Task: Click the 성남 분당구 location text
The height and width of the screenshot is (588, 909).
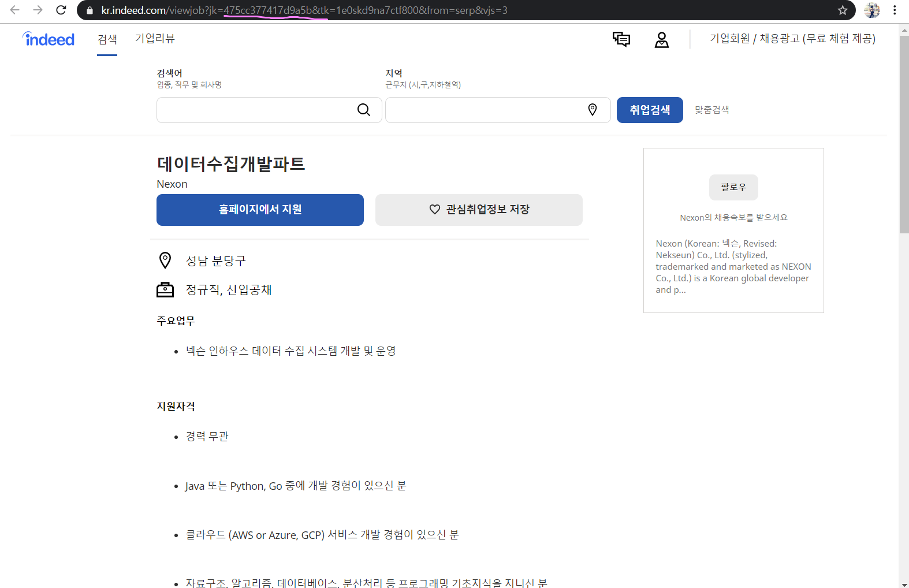Action: (x=216, y=261)
